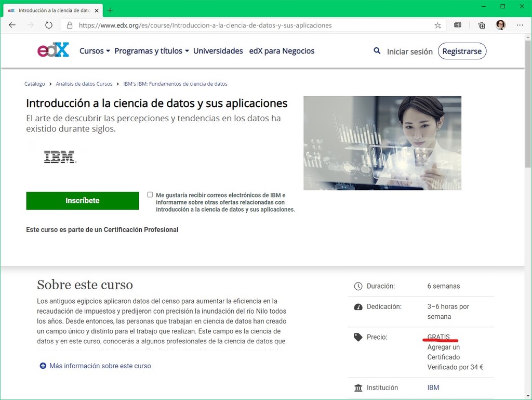Click the price tag icon beside Precio
The height and width of the screenshot is (400, 532).
[358, 337]
